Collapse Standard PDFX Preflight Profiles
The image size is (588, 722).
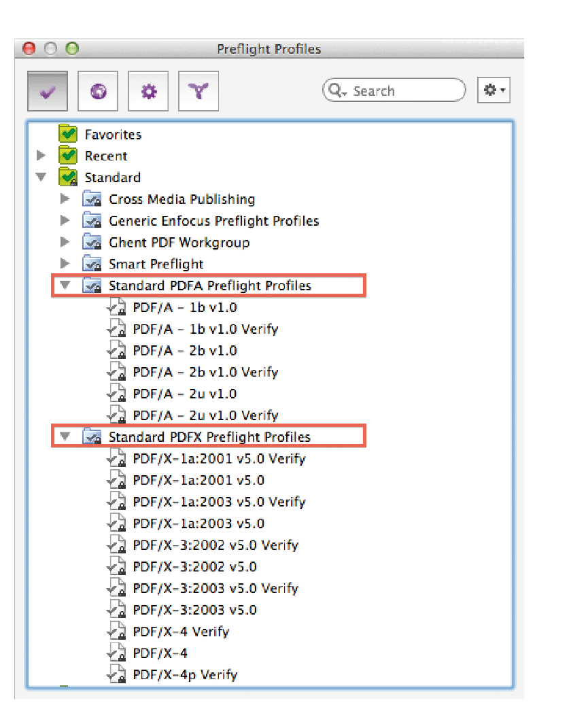coord(65,436)
